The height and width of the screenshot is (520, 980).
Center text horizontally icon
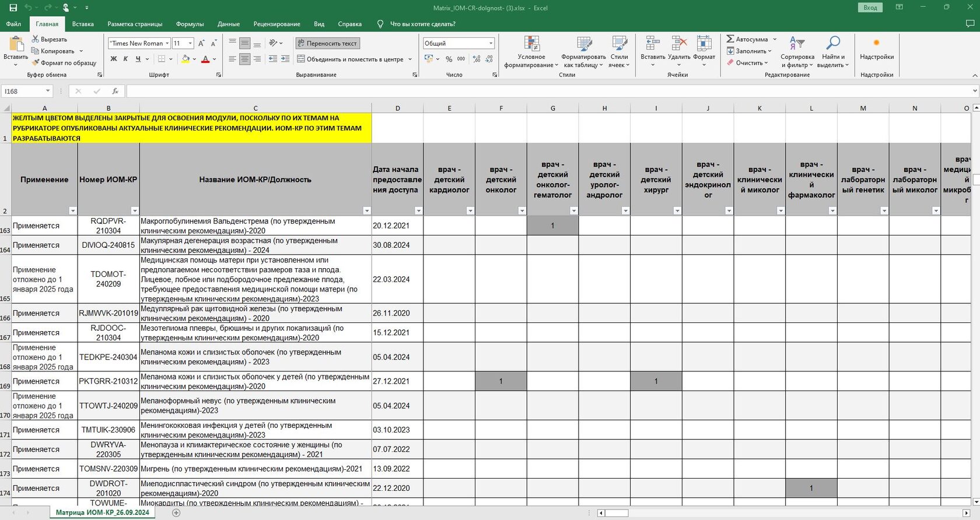pos(244,59)
